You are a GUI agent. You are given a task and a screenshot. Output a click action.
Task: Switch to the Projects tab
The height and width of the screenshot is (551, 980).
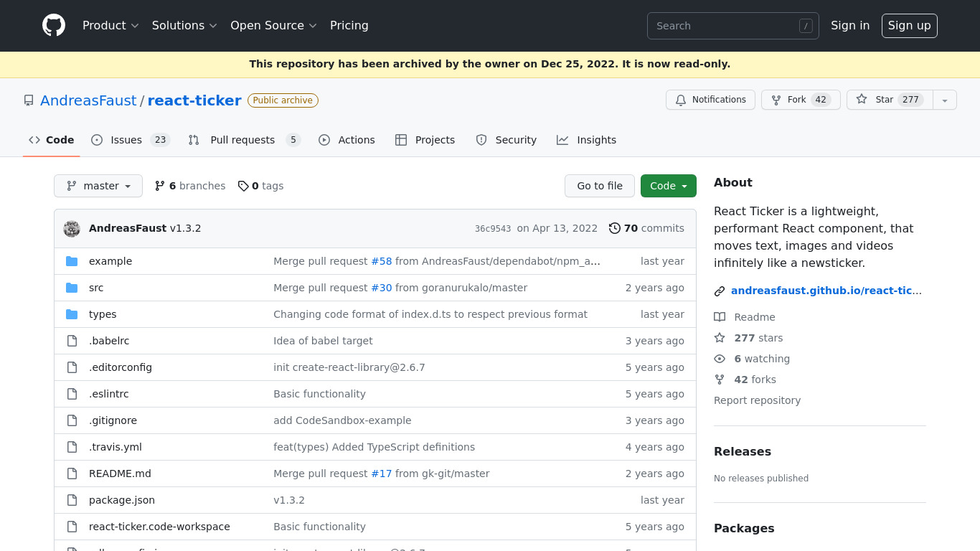click(425, 140)
